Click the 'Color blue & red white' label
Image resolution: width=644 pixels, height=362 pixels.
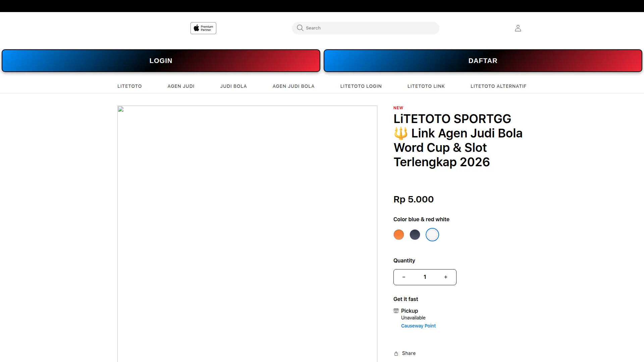point(421,220)
